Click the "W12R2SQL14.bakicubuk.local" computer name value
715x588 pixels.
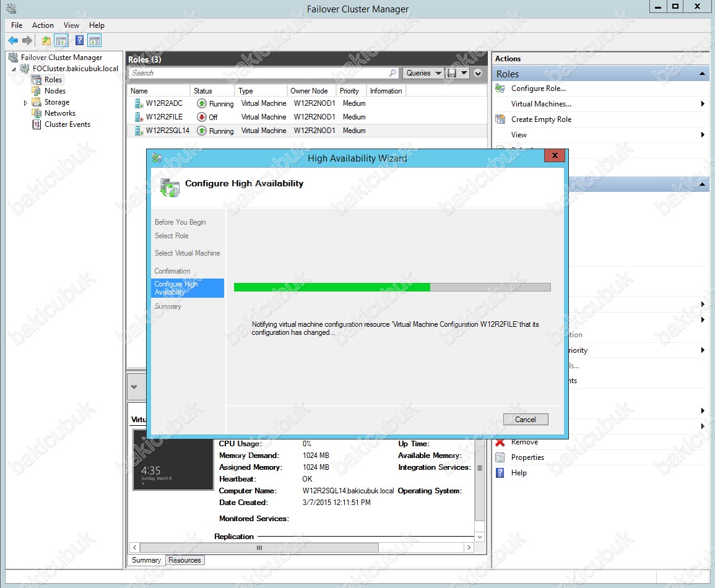tap(349, 491)
